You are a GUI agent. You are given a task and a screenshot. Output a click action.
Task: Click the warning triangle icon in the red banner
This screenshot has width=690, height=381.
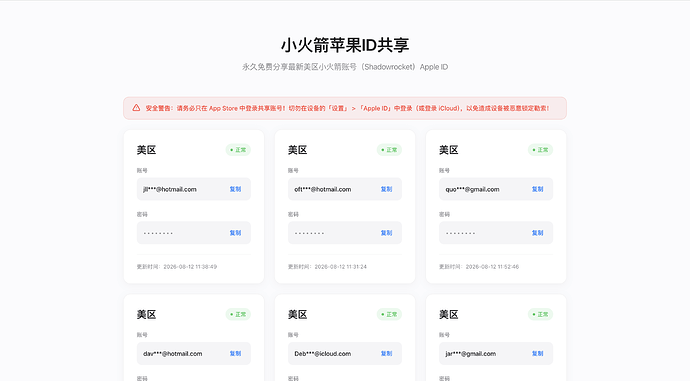[136, 108]
